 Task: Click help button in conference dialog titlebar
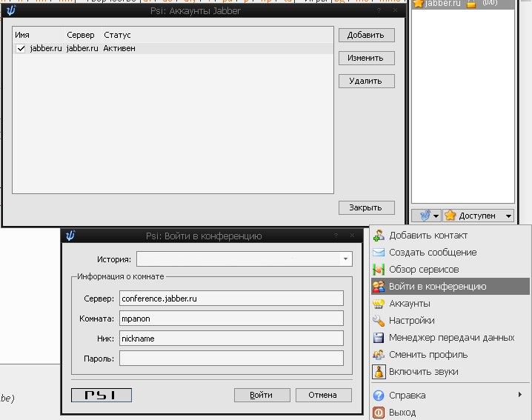coord(336,235)
